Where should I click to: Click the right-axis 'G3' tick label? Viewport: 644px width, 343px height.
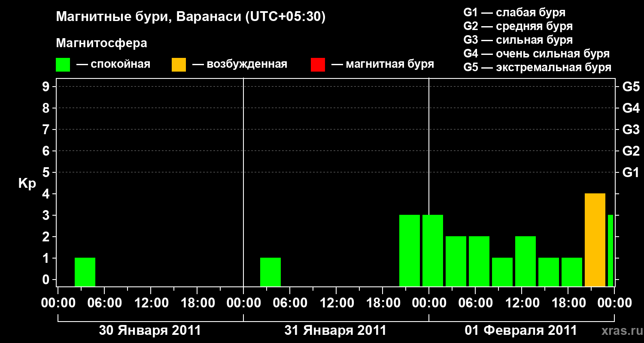(x=631, y=130)
